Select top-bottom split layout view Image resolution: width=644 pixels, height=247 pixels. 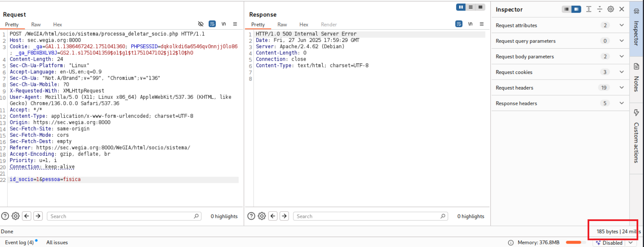pyautogui.click(x=471, y=7)
